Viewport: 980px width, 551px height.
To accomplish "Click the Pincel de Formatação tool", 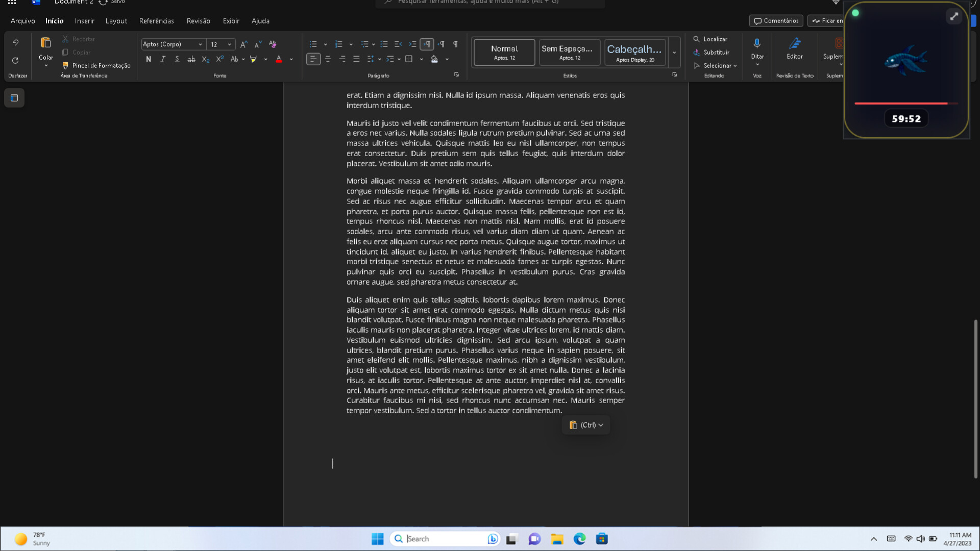I will 96,65.
